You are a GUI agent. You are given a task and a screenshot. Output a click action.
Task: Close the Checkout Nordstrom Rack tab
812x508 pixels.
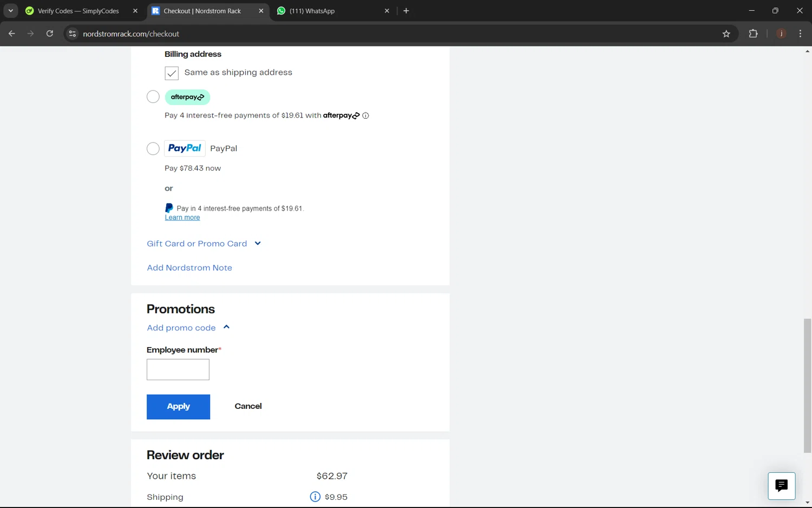pos(261,11)
